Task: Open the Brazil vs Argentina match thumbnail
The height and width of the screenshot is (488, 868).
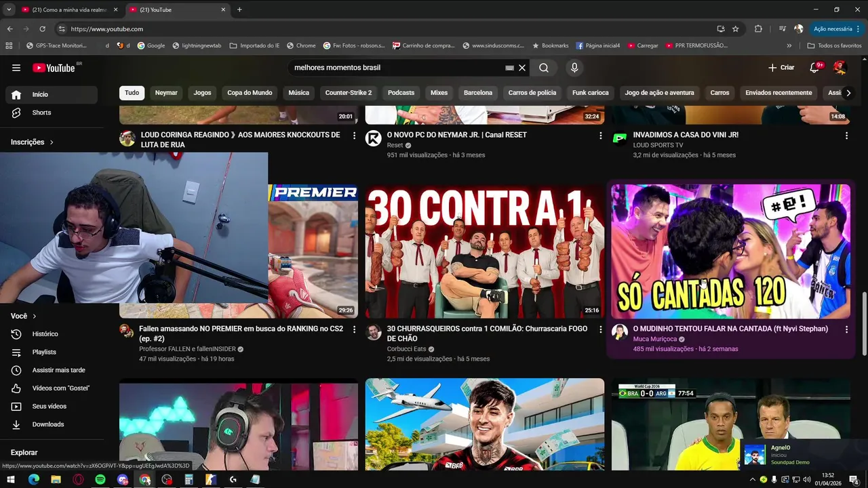Action: click(731, 424)
